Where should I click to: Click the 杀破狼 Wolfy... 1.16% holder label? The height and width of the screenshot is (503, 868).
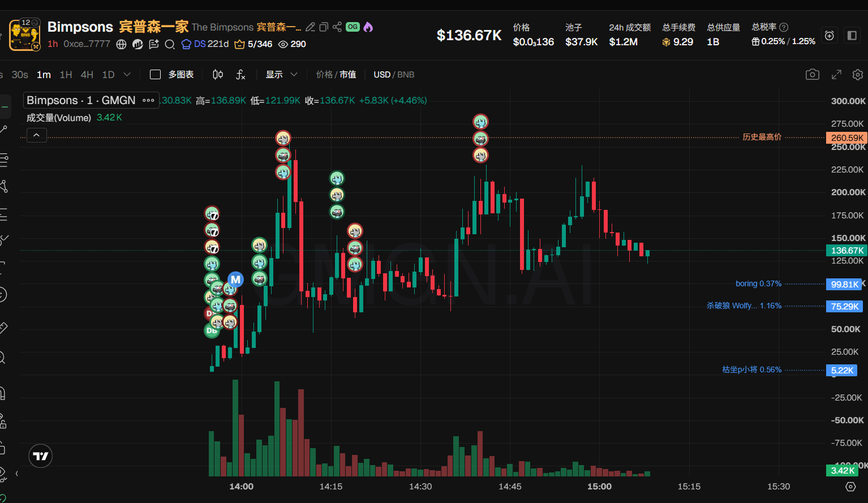pos(744,306)
